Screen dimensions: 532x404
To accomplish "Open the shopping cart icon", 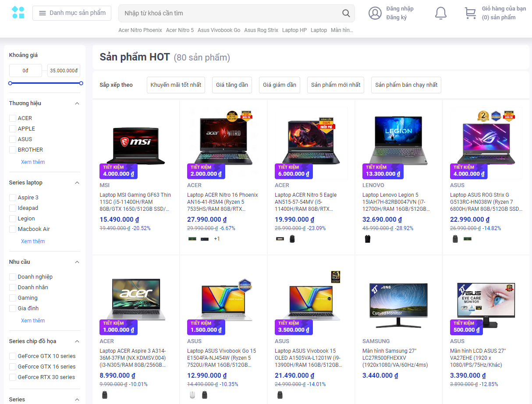I will click(470, 13).
